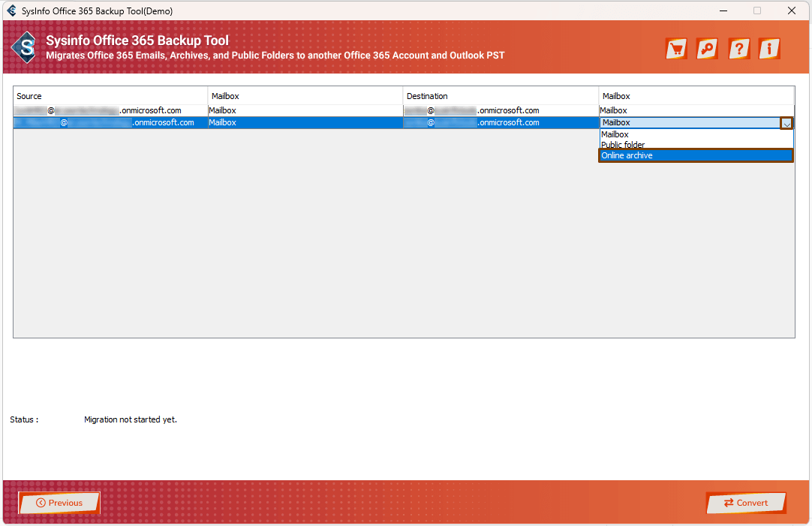
Task: Click the title bar app icon
Action: click(x=11, y=11)
